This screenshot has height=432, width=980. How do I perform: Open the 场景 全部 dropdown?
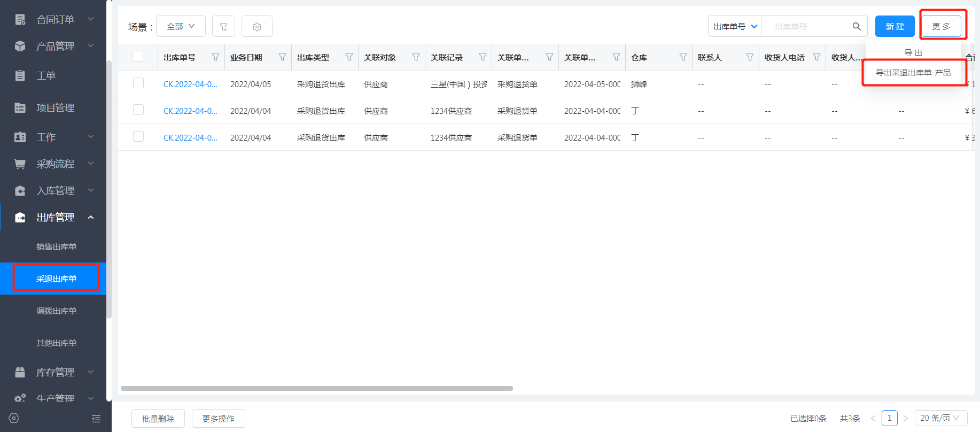181,26
